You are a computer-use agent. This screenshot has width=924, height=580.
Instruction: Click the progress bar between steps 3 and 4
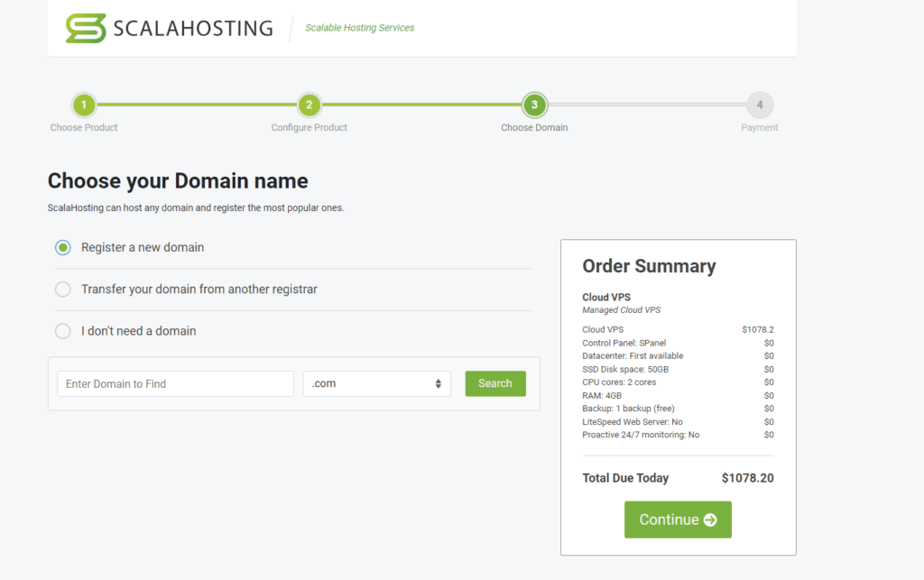pos(646,105)
